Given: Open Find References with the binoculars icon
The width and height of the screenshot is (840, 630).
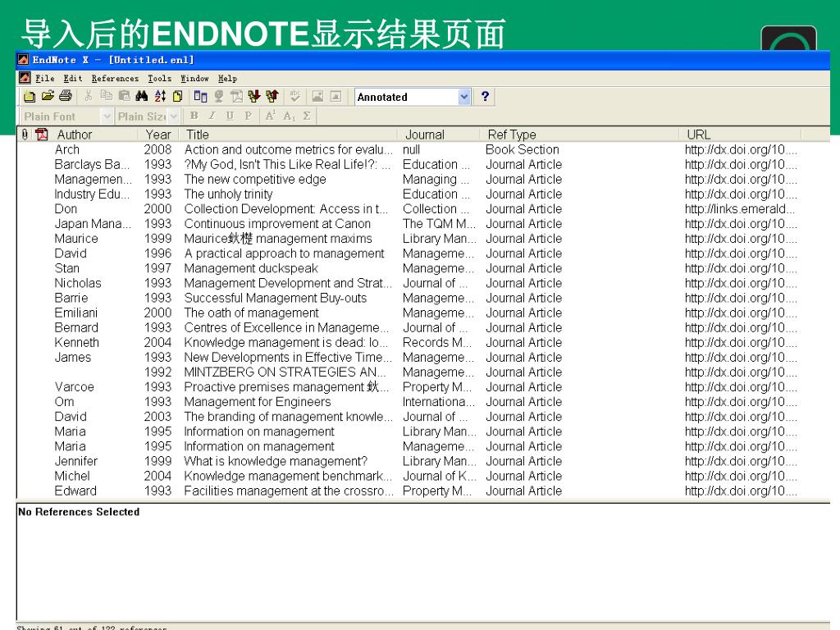Looking at the screenshot, I should click(x=141, y=97).
